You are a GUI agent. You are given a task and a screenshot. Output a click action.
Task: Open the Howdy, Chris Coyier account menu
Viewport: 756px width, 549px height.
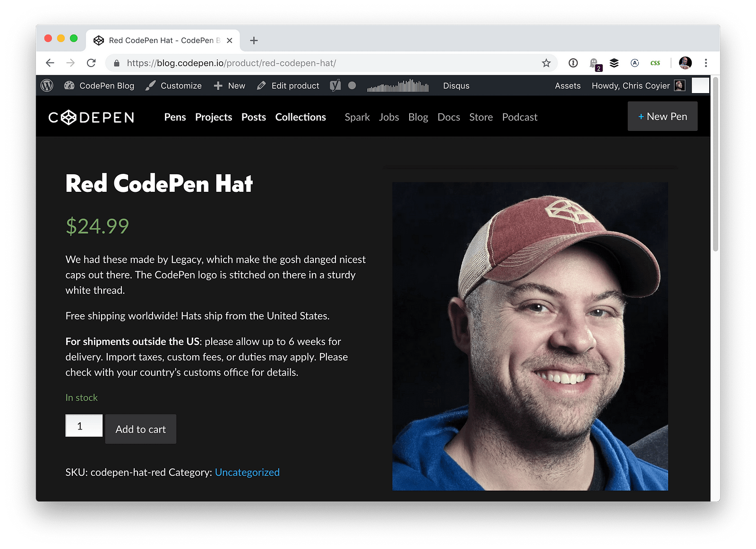638,86
